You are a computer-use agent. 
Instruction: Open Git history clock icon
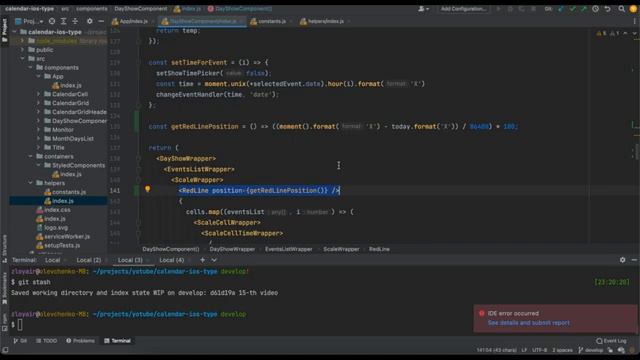pos(596,9)
